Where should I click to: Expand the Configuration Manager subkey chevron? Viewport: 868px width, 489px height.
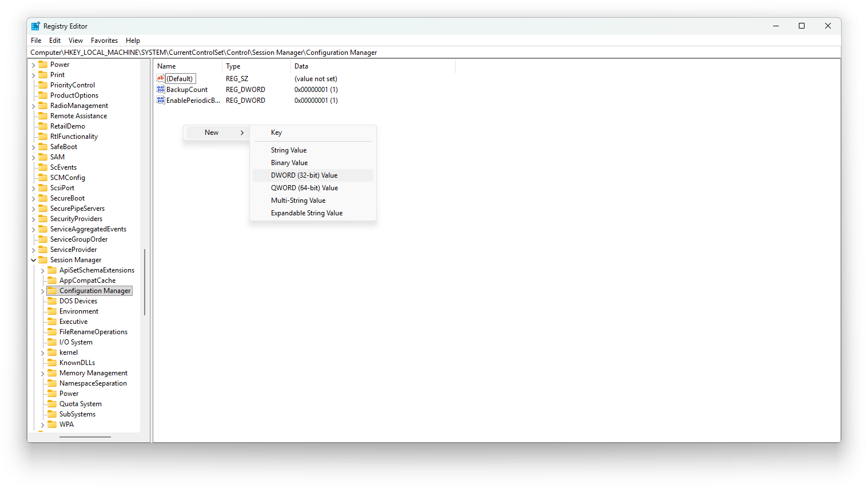42,291
